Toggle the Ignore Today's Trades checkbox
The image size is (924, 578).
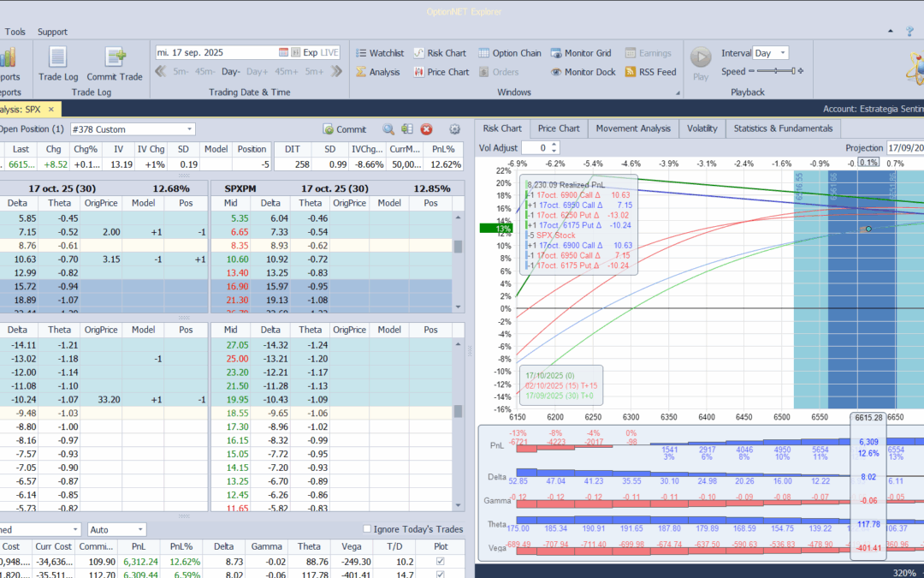pyautogui.click(x=368, y=529)
